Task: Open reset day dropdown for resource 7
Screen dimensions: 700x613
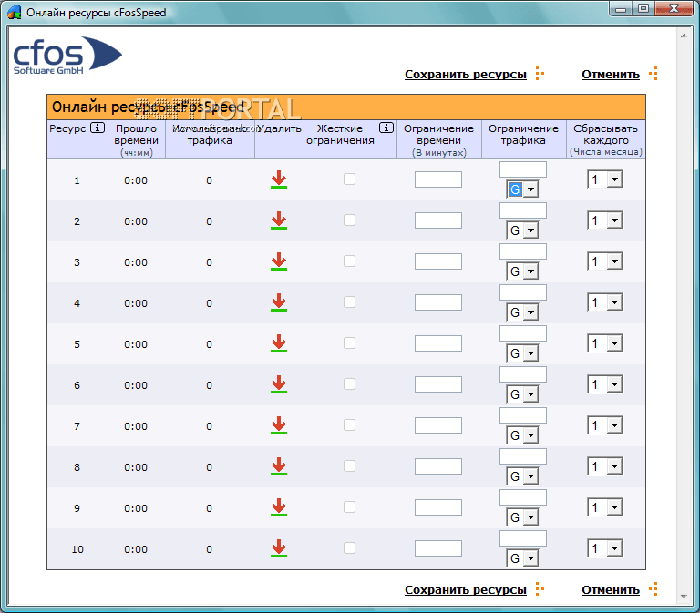Action: (x=605, y=425)
